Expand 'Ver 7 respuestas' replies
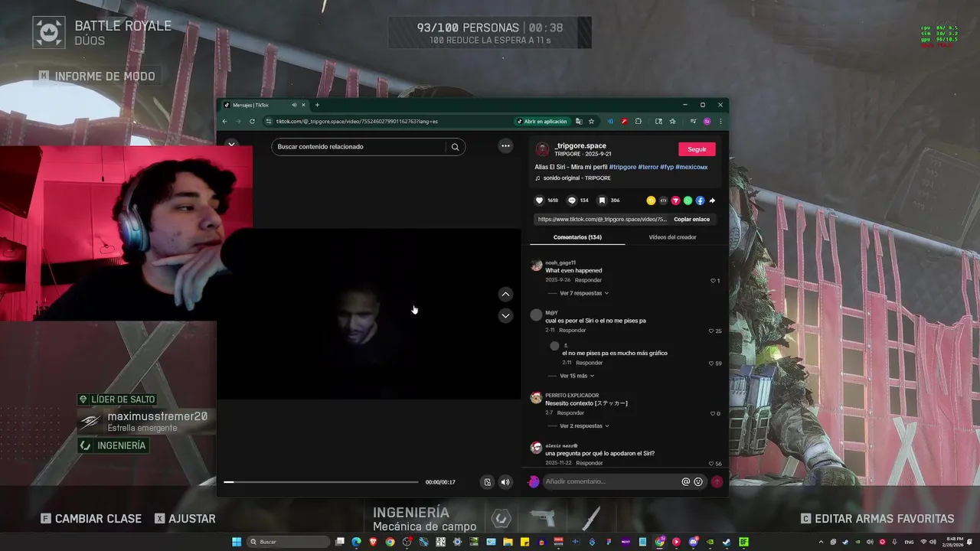 [584, 293]
